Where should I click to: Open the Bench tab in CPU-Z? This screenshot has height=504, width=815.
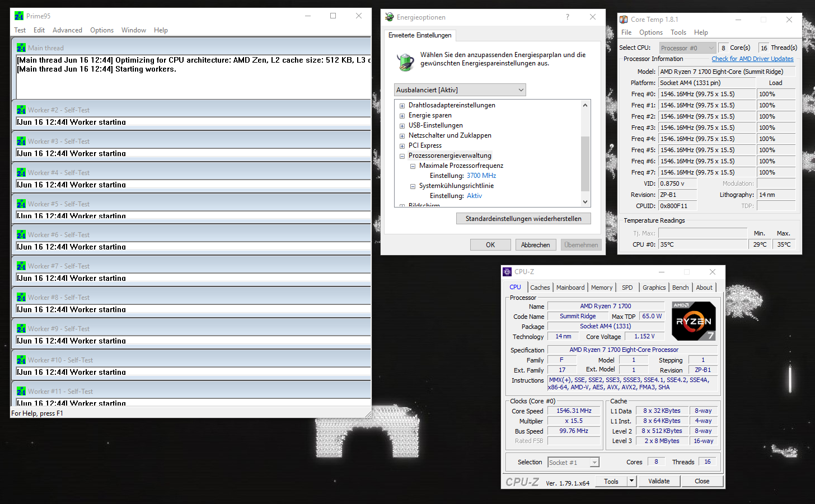(681, 288)
